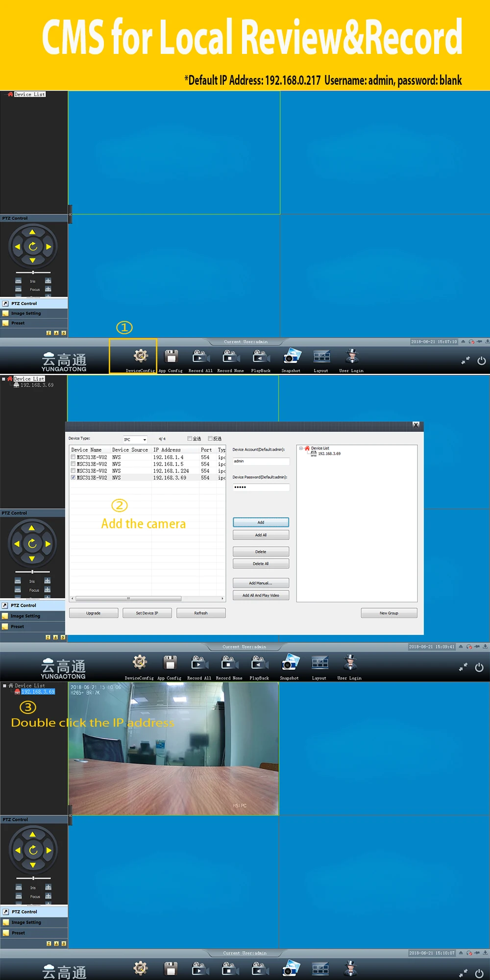Viewport: 490px width, 980px height.
Task: Check the 192.168.1.5 device row checkbox
Action: coord(73,464)
